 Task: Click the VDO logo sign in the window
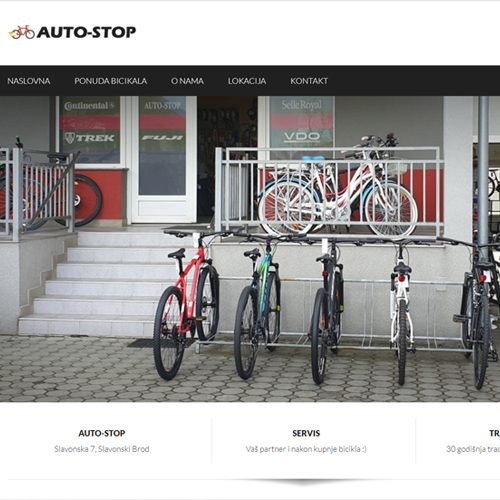coord(302,136)
